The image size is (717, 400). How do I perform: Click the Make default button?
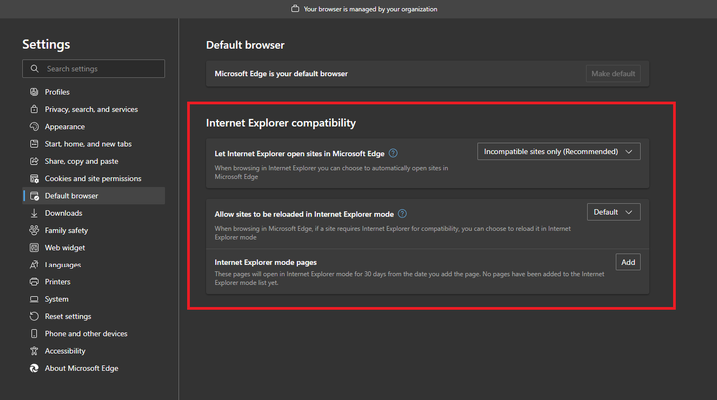(x=613, y=74)
